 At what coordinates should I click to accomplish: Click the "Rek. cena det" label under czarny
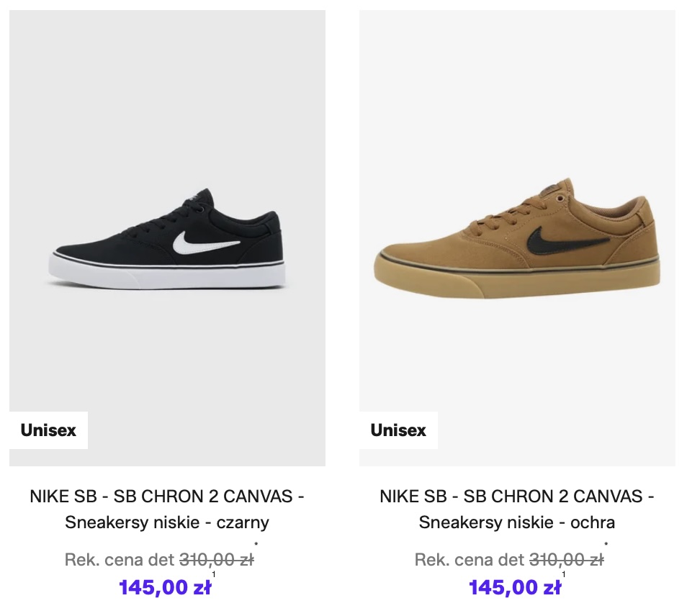(x=120, y=560)
